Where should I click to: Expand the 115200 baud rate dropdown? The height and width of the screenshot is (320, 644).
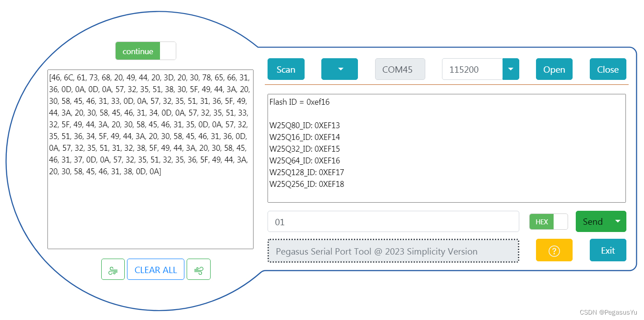click(511, 69)
